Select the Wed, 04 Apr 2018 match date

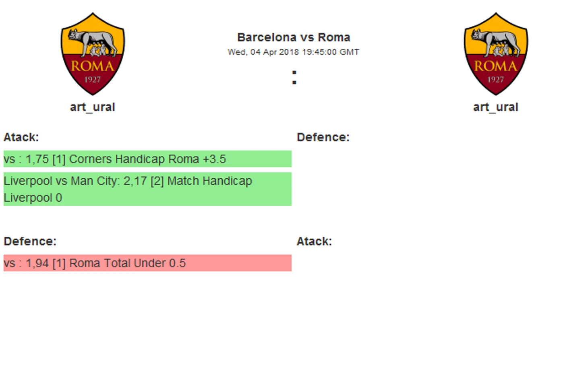[x=294, y=52]
